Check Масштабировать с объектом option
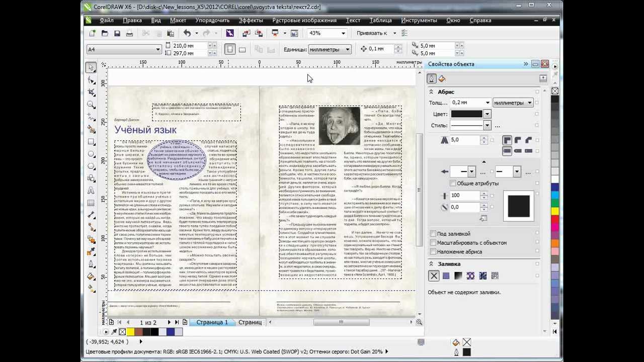The width and height of the screenshot is (644, 362). click(x=433, y=243)
